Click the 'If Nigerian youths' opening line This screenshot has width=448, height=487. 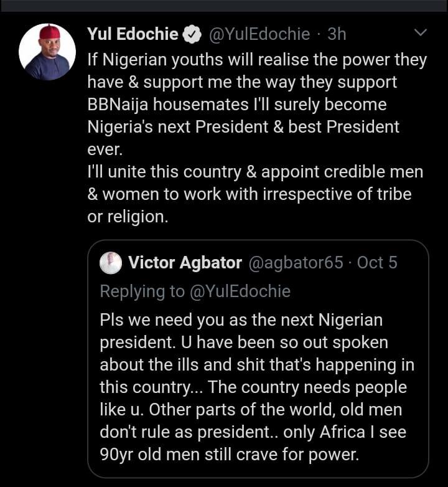coord(257,60)
